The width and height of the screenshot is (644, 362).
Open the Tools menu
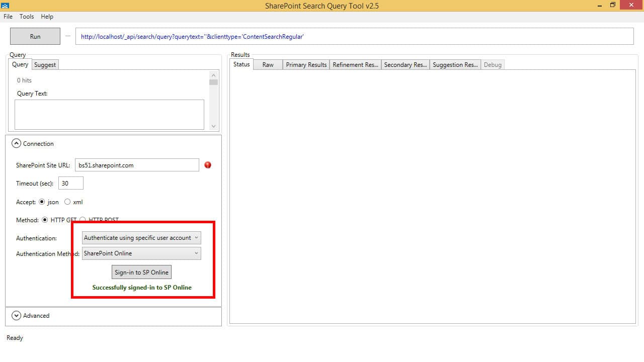27,17
